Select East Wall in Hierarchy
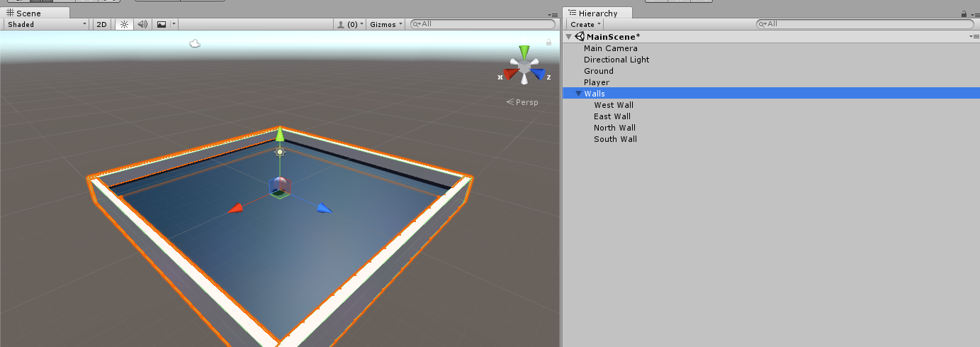Viewport: 980px width, 347px height. click(612, 116)
